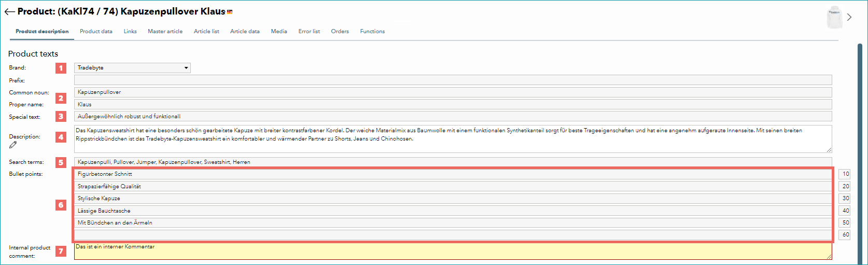The image size is (868, 265).
Task: Open the Orders tab
Action: [x=340, y=32]
